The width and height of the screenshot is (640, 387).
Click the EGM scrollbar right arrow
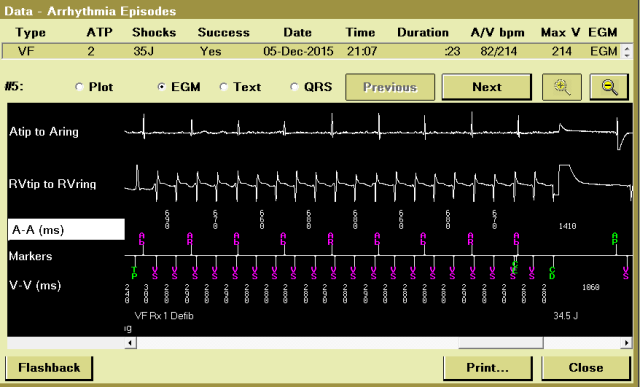pyautogui.click(x=626, y=343)
